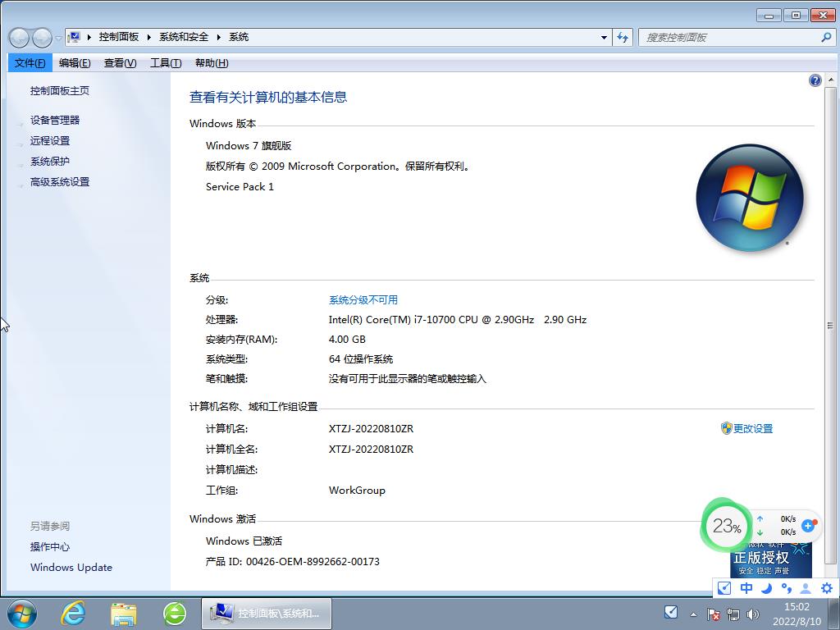Toggle the checkmark icon on the IME toolbar

tap(724, 588)
